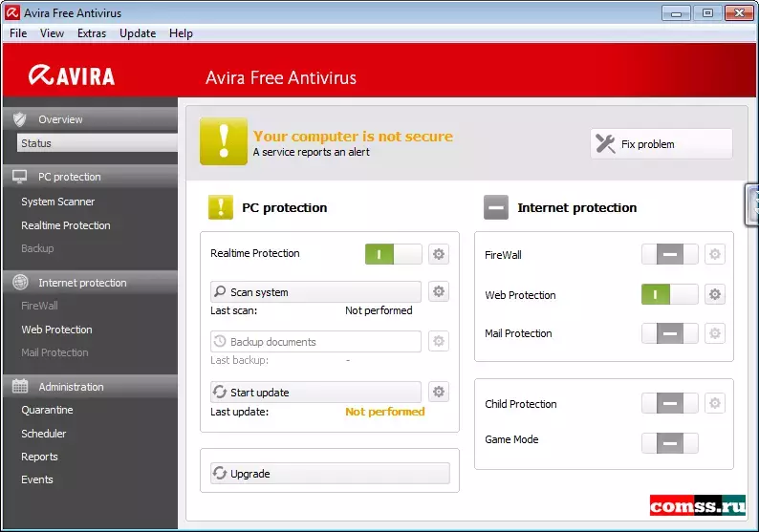Select Backup in sidebar
759x532 pixels.
37,248
